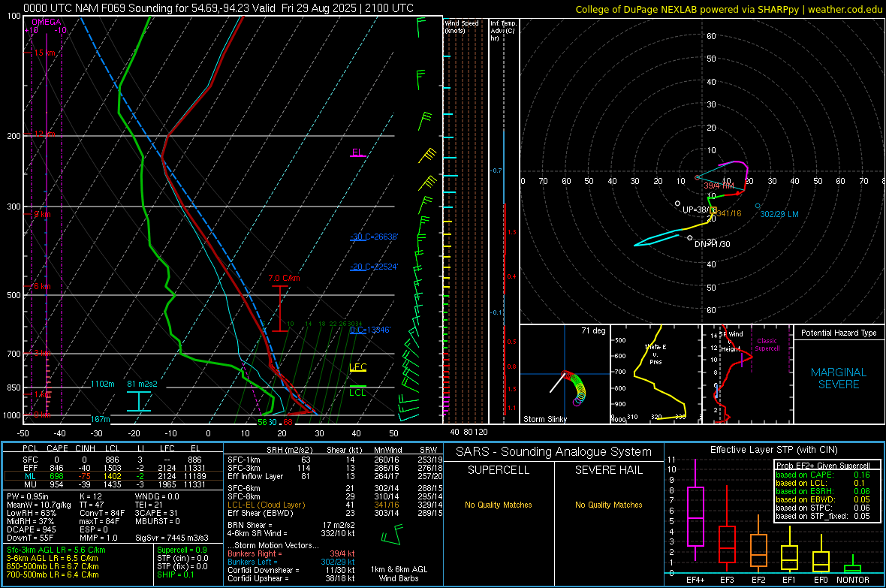Click the -20 C=22524' height label

(x=373, y=267)
